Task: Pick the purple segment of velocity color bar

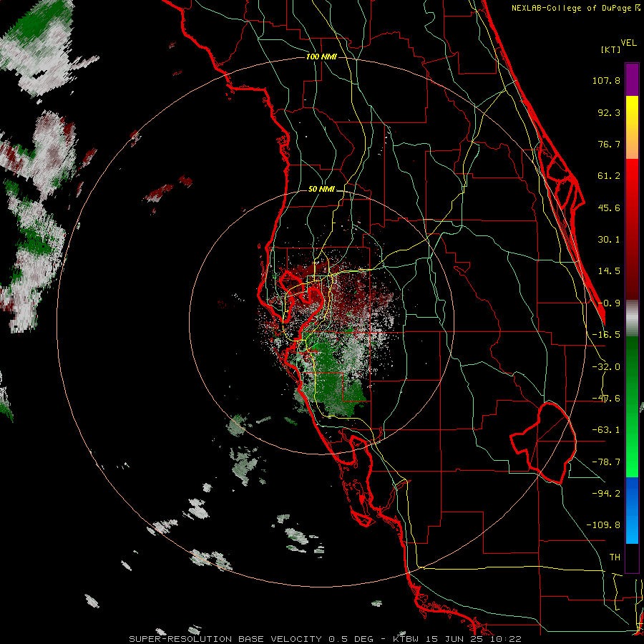Action: [632, 79]
